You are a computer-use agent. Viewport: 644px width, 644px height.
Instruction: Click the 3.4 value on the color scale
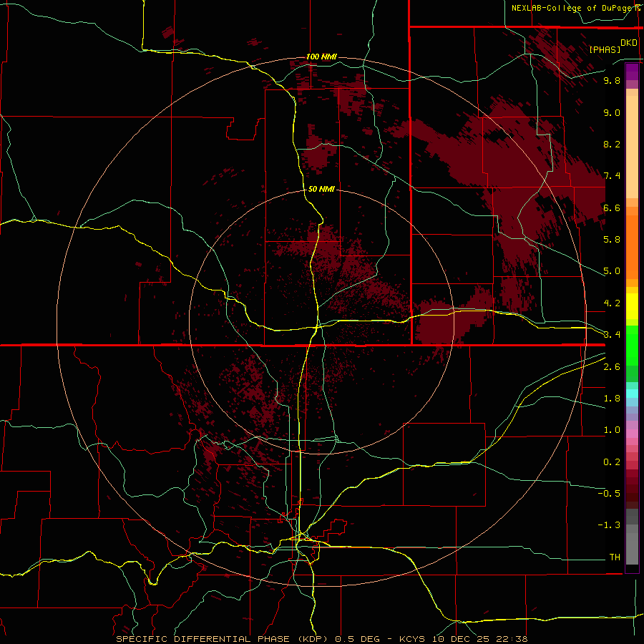tap(612, 335)
